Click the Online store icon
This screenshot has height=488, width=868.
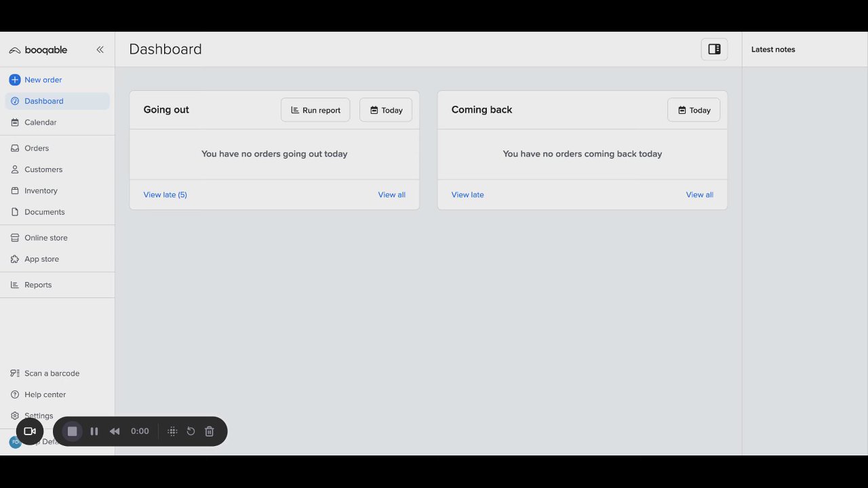[15, 238]
